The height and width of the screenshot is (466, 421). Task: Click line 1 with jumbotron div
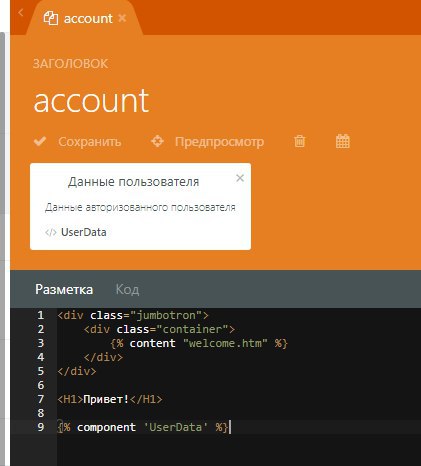point(133,315)
